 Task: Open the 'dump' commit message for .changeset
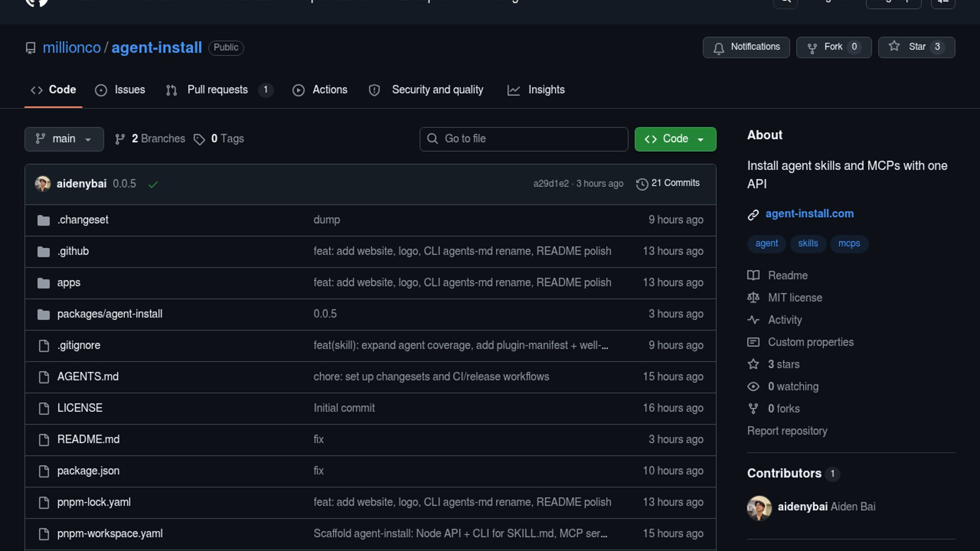tap(327, 220)
